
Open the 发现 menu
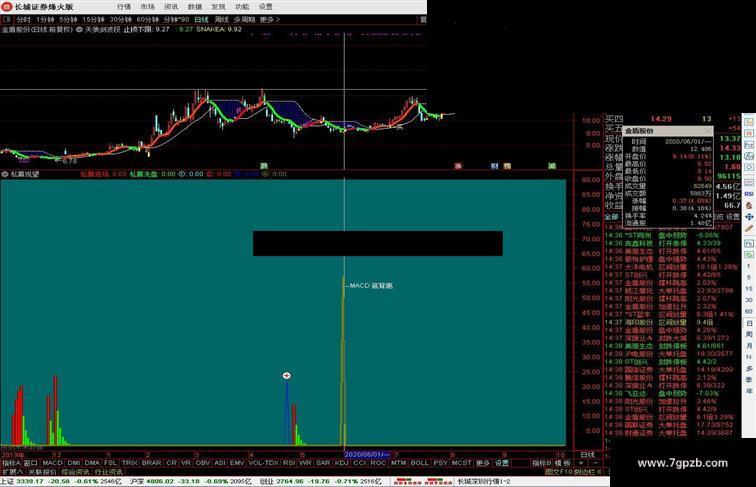tap(218, 7)
